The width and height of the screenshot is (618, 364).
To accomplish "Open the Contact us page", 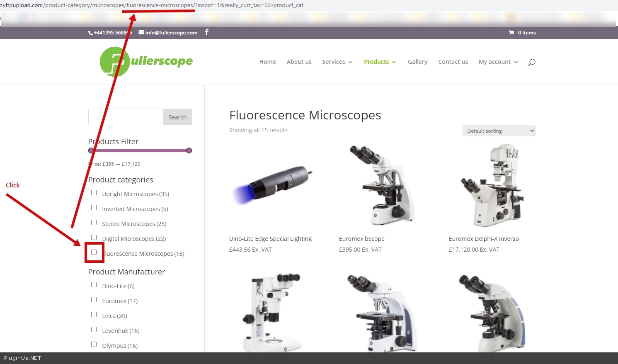I will click(453, 62).
